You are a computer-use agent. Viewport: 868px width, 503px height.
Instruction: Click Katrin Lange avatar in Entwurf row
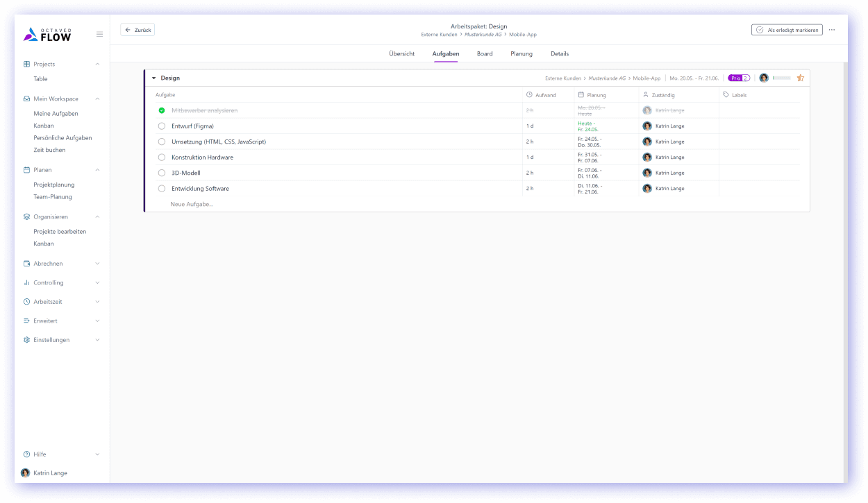647,126
